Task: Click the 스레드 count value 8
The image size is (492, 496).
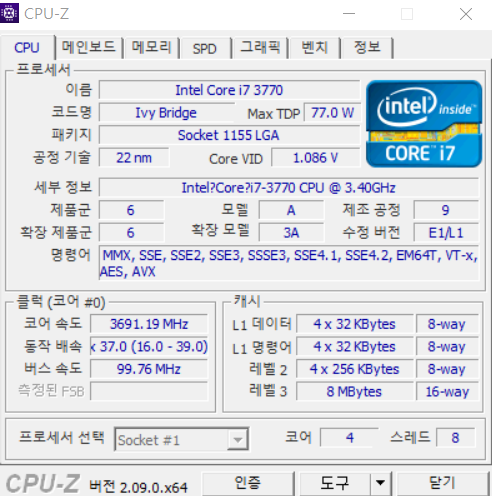Action: [x=455, y=437]
